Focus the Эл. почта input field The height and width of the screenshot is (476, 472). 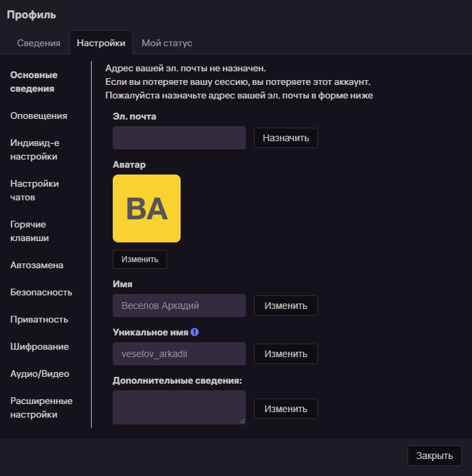point(179,138)
